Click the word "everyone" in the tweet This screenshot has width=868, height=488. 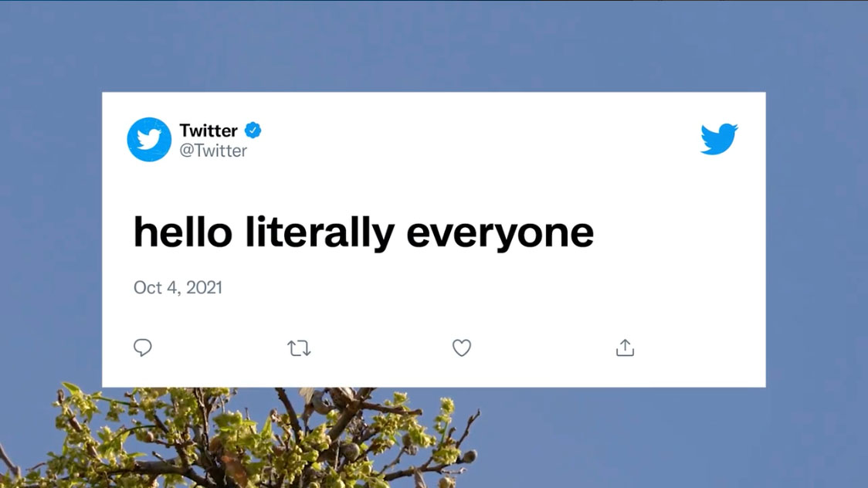point(500,232)
